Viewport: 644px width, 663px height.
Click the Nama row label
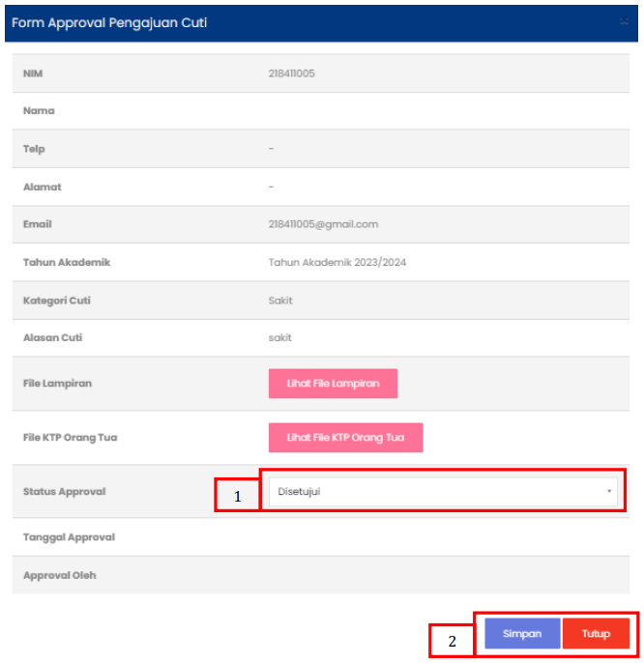click(x=39, y=111)
